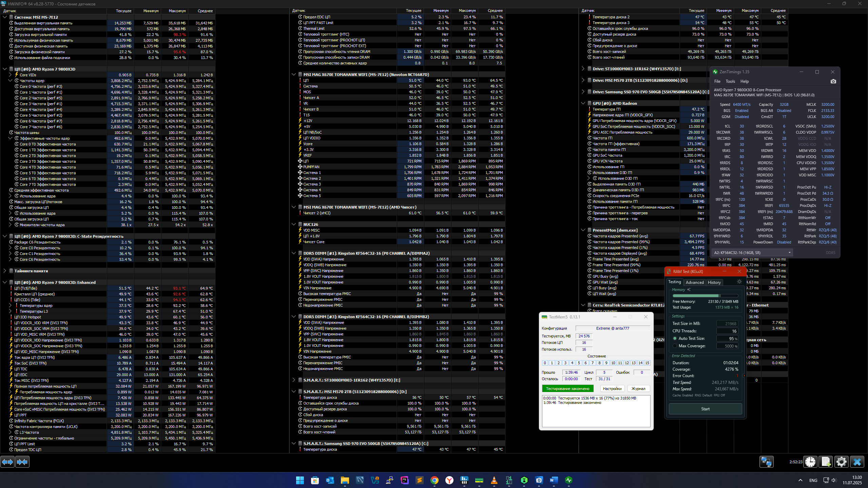Open HWiNFO sensor settings gear icon
This screenshot has height=488, width=868.
tap(841, 462)
